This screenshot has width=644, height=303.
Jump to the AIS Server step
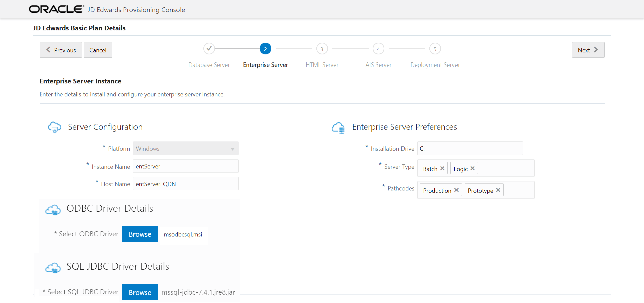point(378,48)
